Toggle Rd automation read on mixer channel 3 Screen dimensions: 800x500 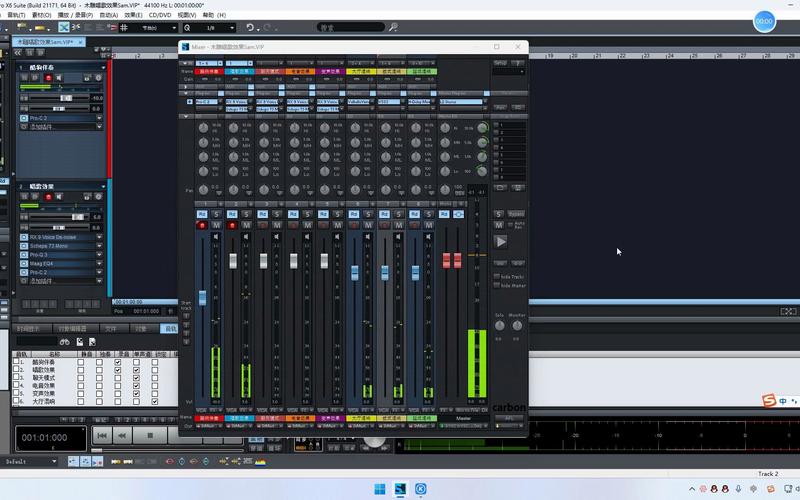(263, 214)
